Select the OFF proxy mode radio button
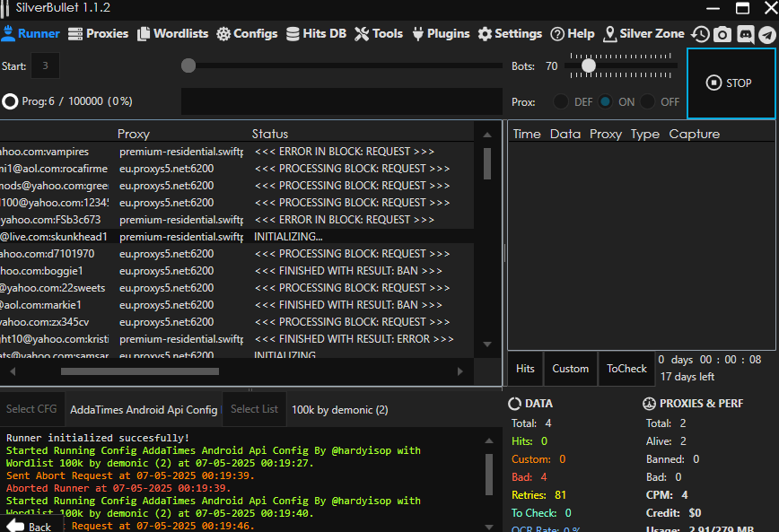 click(x=647, y=102)
